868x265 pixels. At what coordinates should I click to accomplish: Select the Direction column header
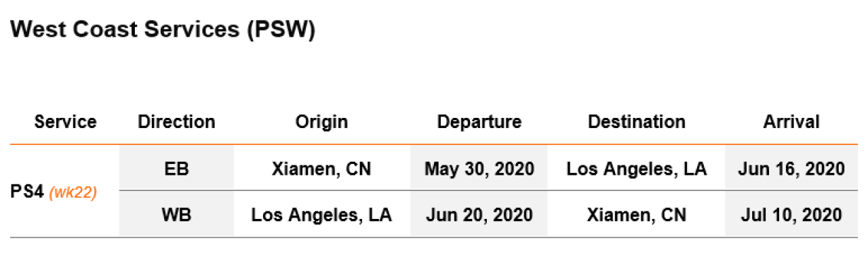[x=176, y=122]
